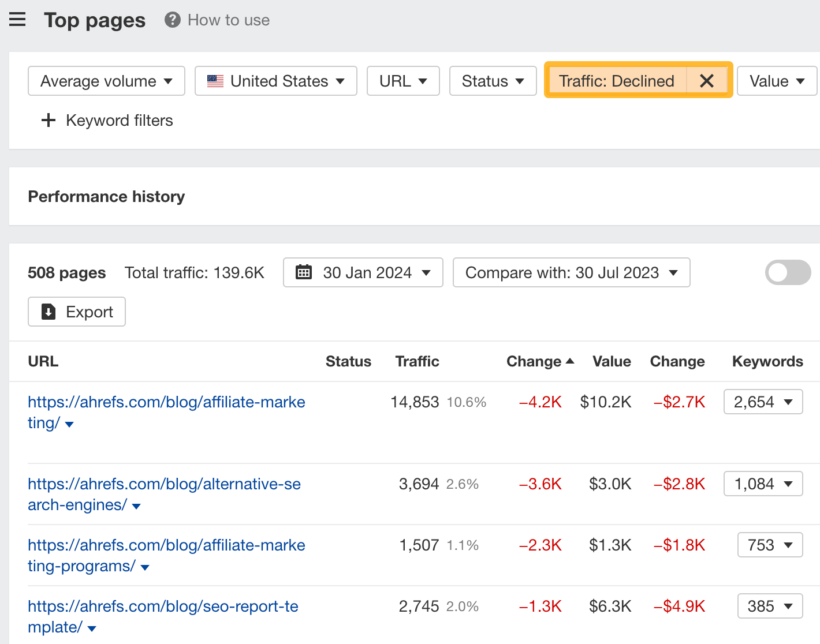Expand details for the affiliate-marketing blog URL caret
The width and height of the screenshot is (820, 644).
(69, 424)
